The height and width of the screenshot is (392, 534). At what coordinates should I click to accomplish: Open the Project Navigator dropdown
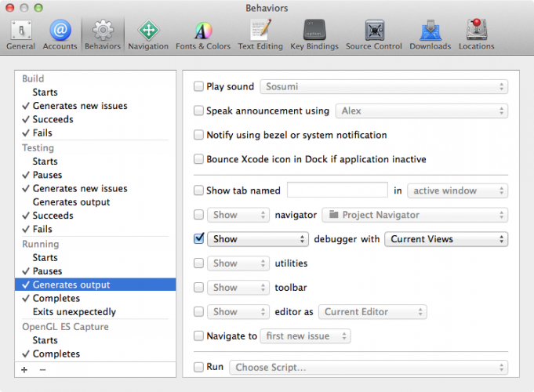(415, 215)
